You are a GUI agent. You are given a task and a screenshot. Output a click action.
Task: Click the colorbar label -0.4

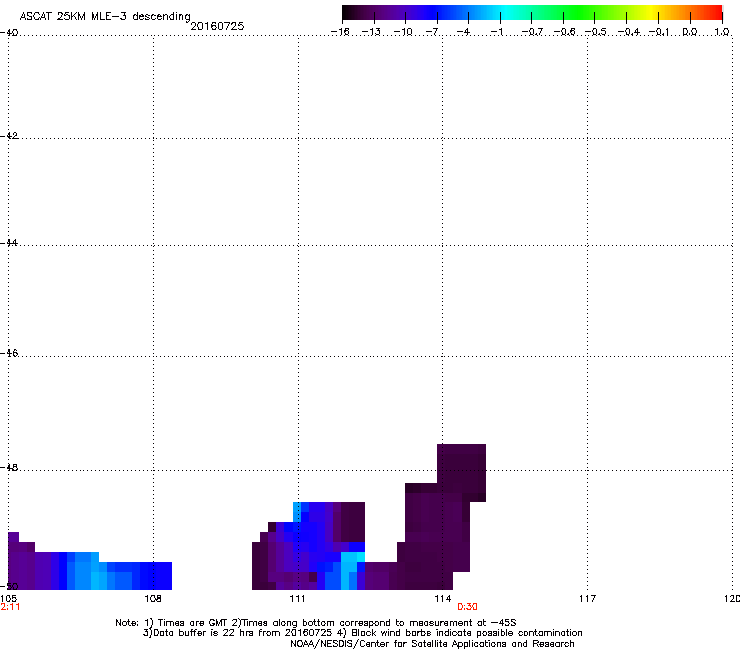tap(629, 32)
